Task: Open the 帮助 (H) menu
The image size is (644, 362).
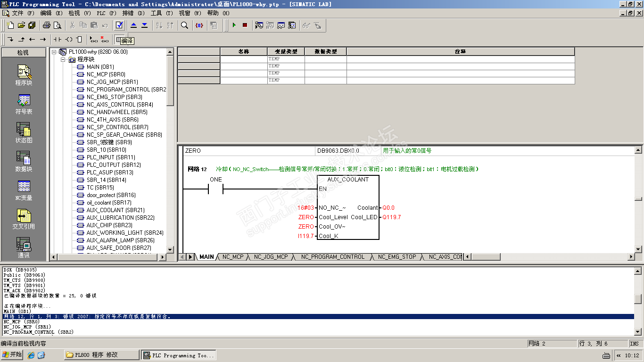Action: 219,13
